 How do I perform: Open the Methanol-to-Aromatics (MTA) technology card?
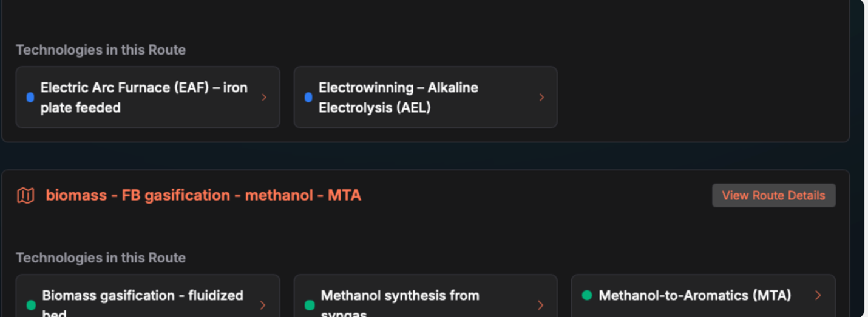tap(695, 295)
